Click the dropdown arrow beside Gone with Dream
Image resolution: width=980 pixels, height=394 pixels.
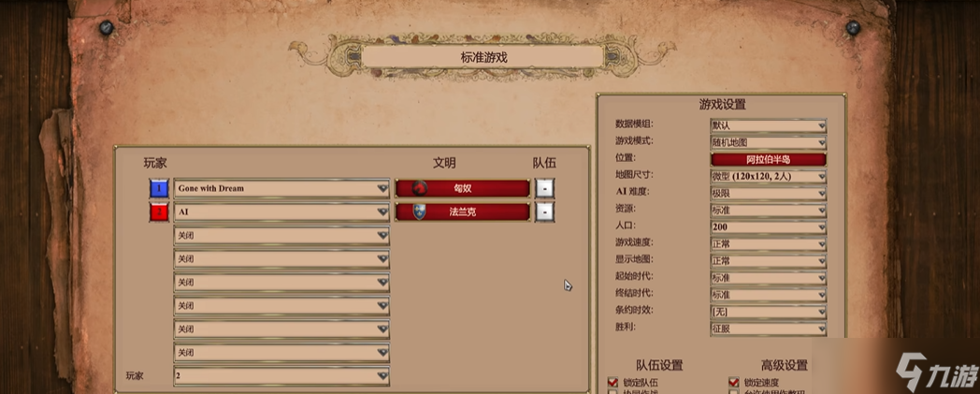382,188
